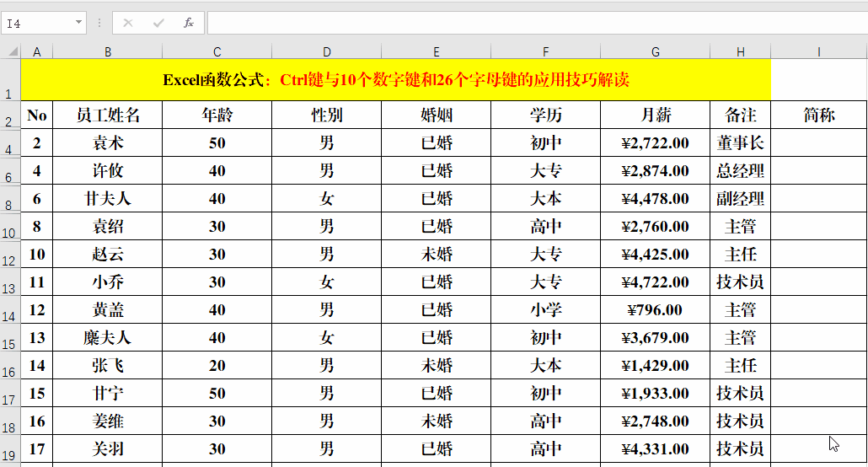Screen dimensions: 868x467
Task: Click the Enter checkmark formula bar icon
Action: click(x=159, y=23)
